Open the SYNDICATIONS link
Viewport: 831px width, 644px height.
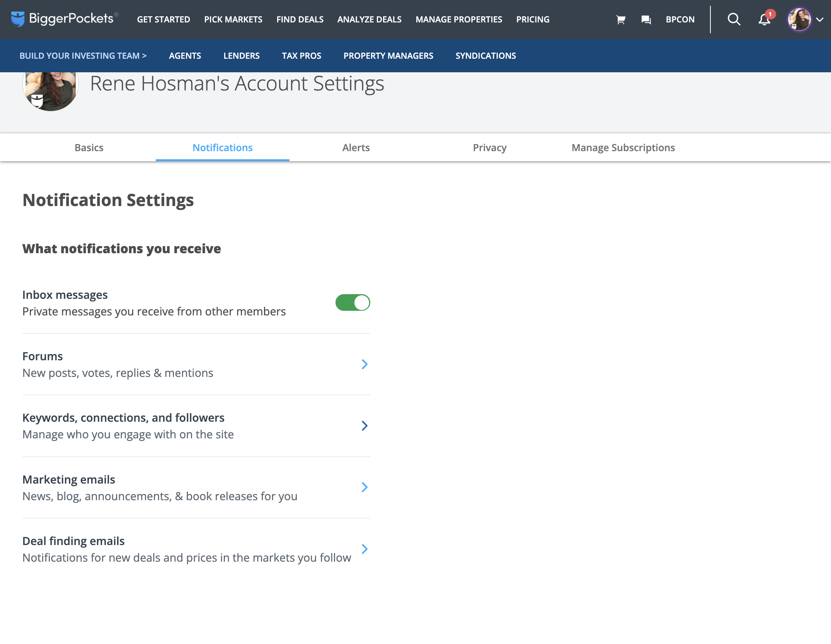click(x=485, y=56)
